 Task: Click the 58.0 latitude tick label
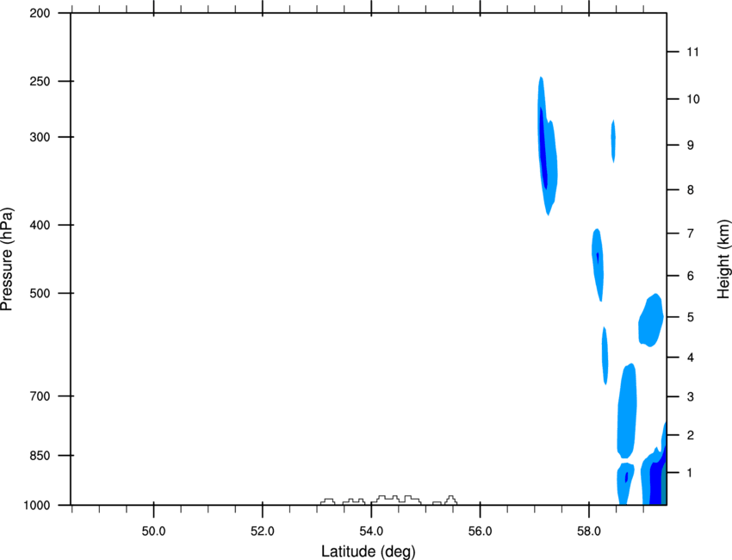[x=589, y=532]
